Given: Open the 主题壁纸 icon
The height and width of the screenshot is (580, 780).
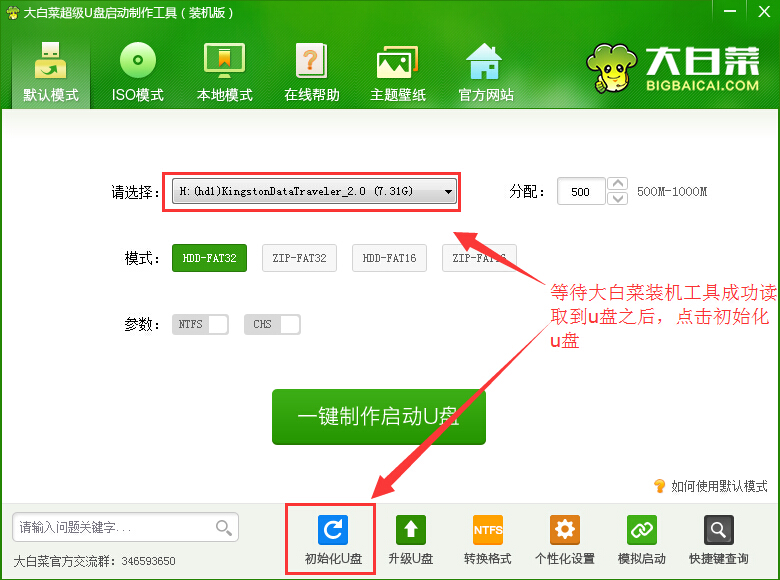Looking at the screenshot, I should coord(397,63).
